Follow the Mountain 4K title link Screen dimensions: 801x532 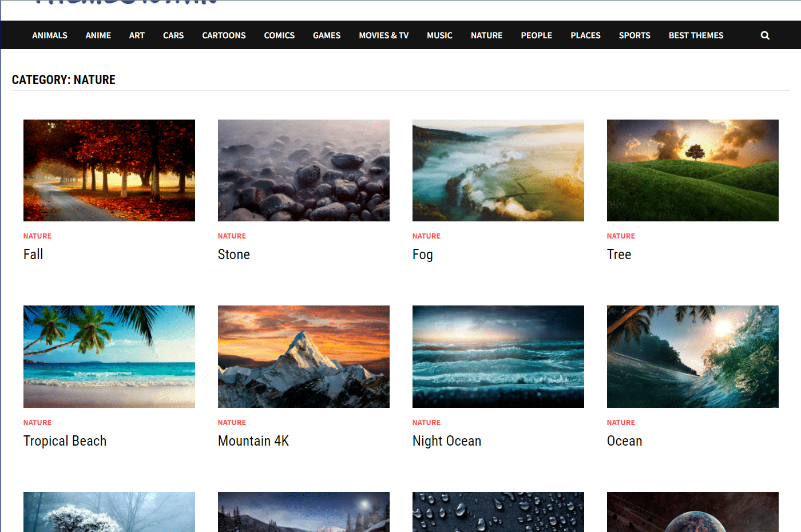pyautogui.click(x=253, y=441)
